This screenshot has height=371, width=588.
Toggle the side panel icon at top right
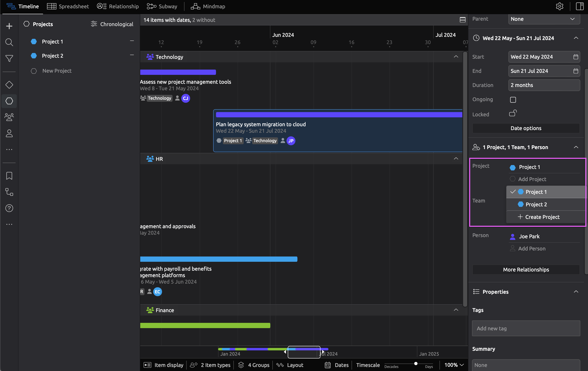coord(580,6)
